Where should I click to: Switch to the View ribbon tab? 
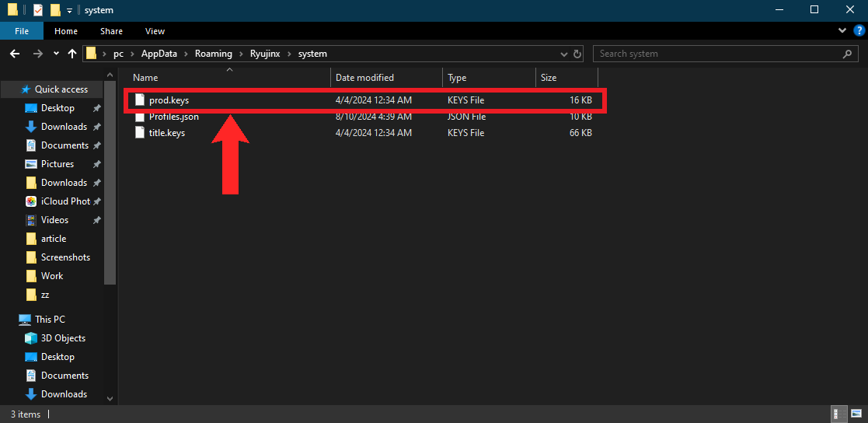(x=155, y=31)
